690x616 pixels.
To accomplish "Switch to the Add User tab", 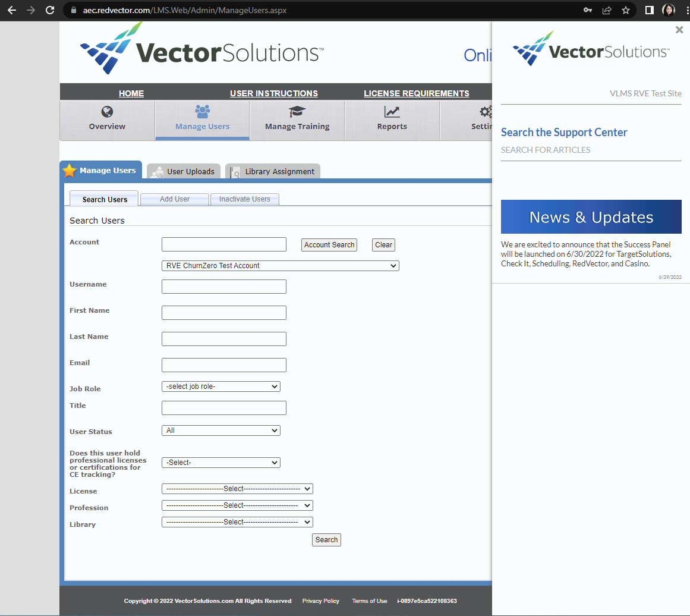I will tap(175, 199).
